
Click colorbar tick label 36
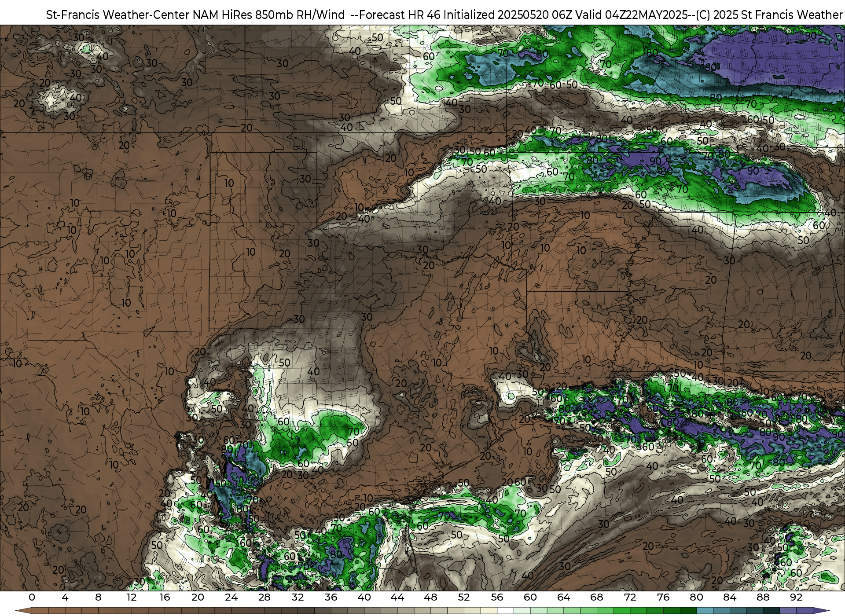[x=331, y=598]
